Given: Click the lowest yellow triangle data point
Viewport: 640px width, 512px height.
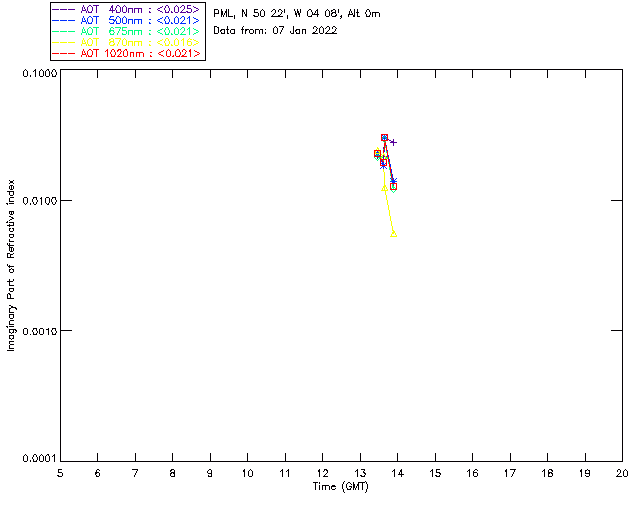Looking at the screenshot, I should 394,234.
